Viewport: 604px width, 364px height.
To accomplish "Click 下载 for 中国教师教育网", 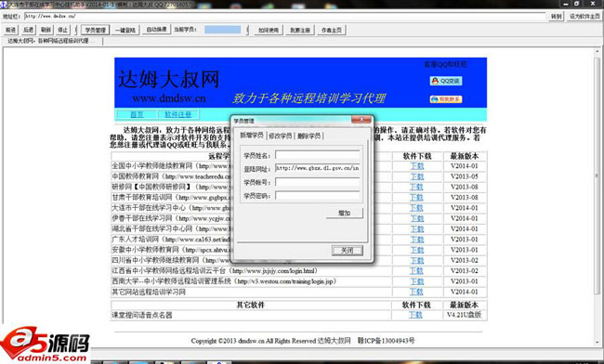I will click(x=417, y=176).
